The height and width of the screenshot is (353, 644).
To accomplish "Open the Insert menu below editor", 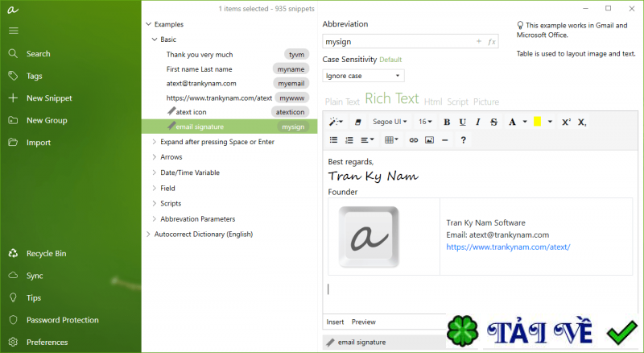I will pyautogui.click(x=335, y=322).
